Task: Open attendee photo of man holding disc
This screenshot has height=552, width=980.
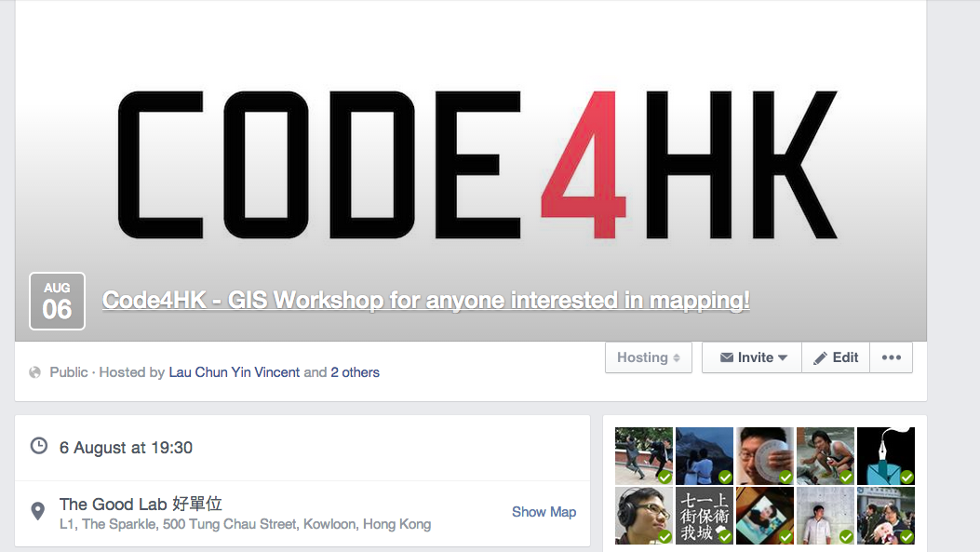Action: [x=765, y=456]
